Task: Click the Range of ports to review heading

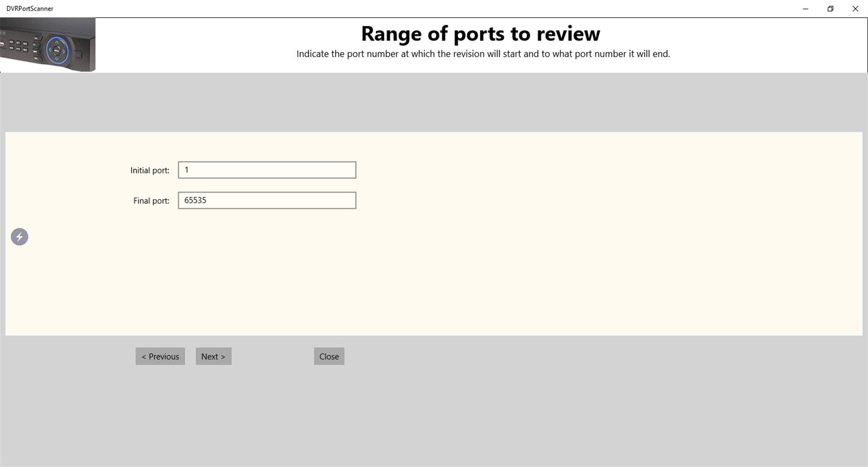Action: (480, 34)
